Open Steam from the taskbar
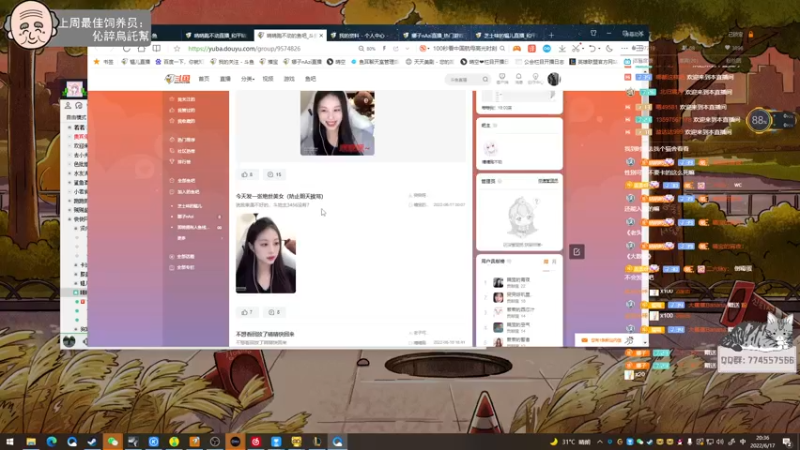The image size is (800, 450). (92, 441)
